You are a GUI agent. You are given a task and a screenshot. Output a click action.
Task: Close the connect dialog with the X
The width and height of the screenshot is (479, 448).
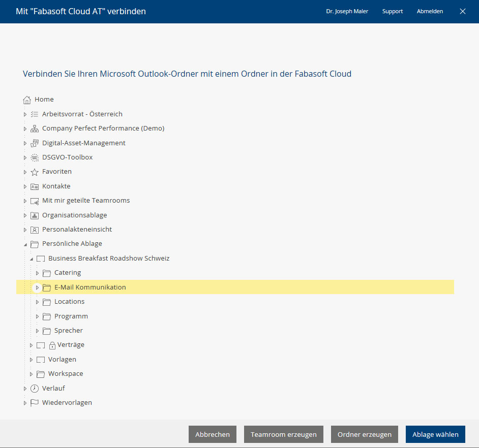pos(463,11)
